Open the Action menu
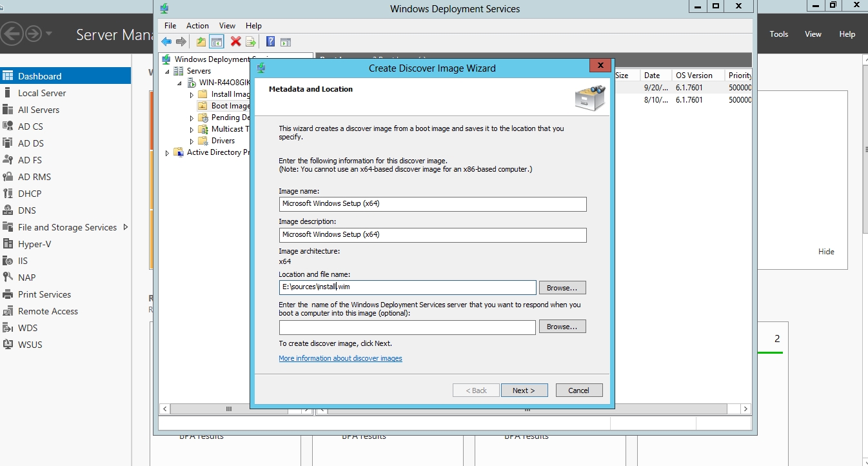 coord(197,26)
